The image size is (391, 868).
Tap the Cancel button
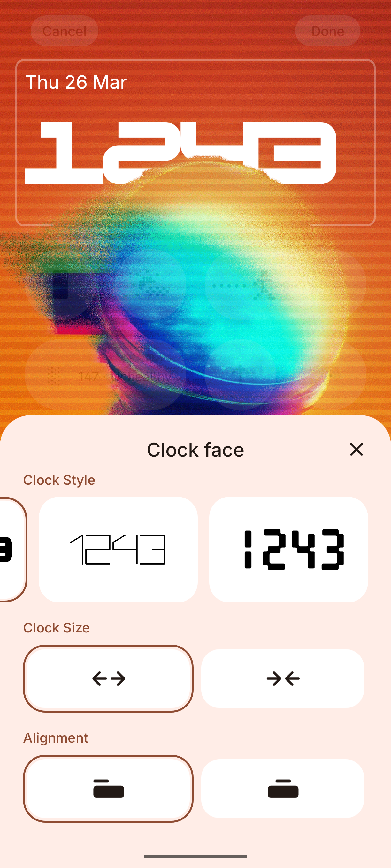click(65, 31)
